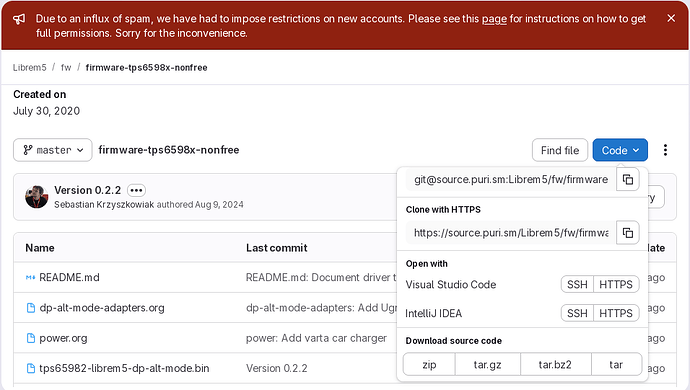690x390 pixels.
Task: Open firmware-tps6598x-nonfree breadcrumb
Action: (147, 67)
